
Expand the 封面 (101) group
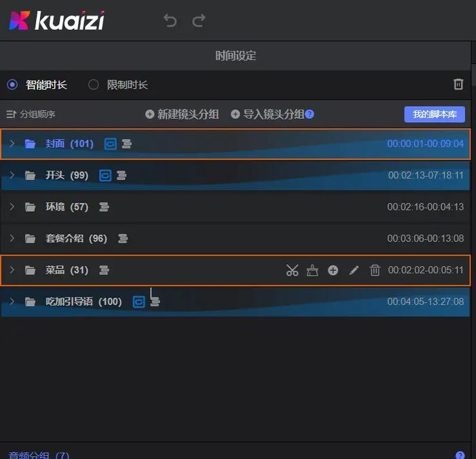coord(12,143)
